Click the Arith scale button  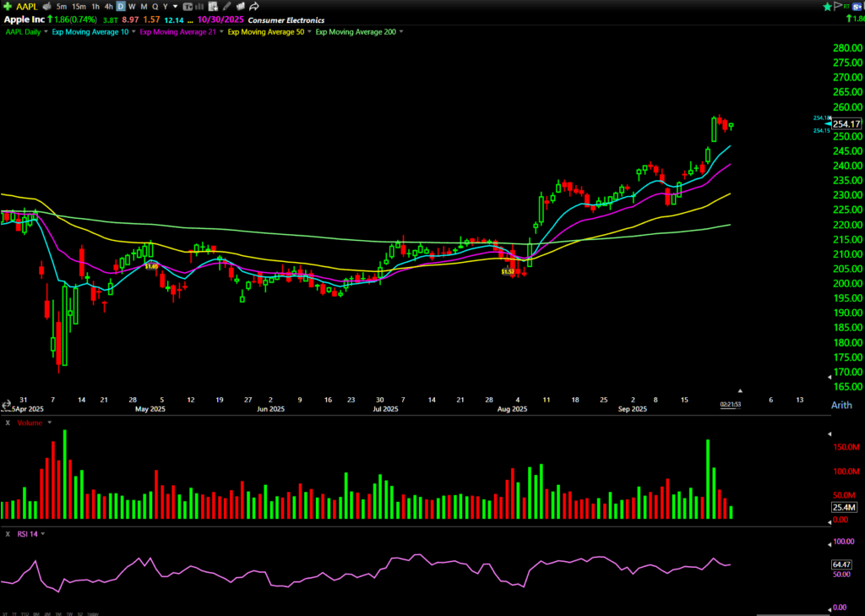841,406
